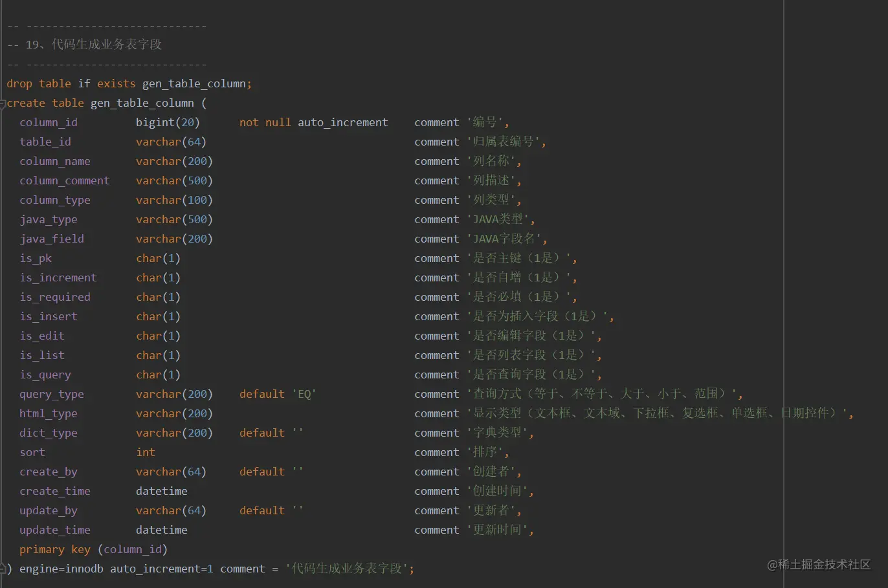This screenshot has height=588, width=888.
Task: Click the is_pk field name
Action: 36,259
